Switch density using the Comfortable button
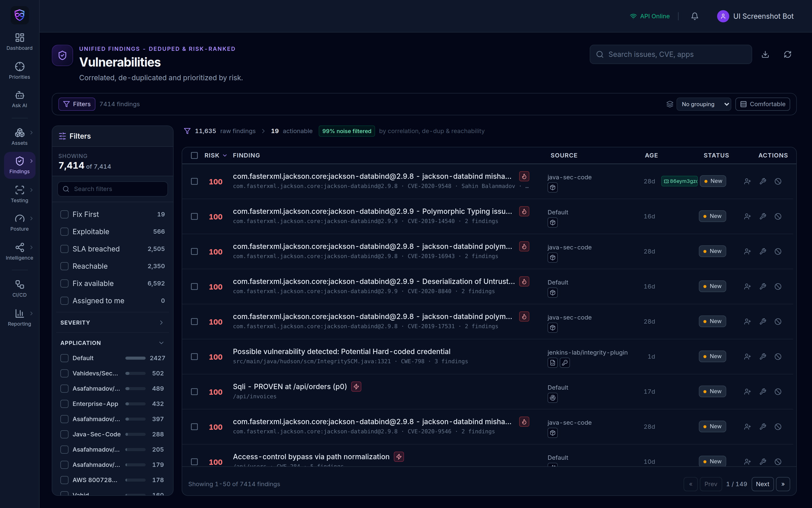 pyautogui.click(x=762, y=104)
